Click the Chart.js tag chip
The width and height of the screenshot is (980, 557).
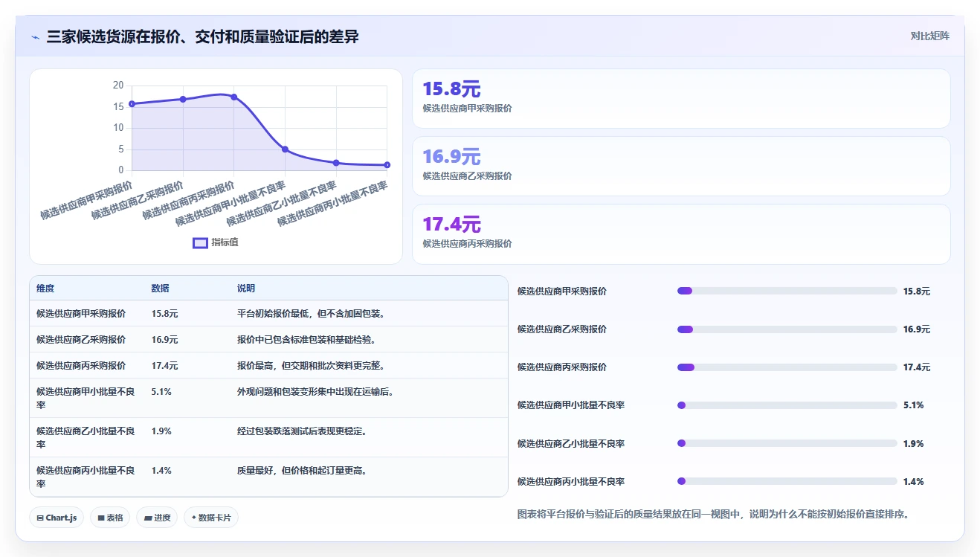tap(57, 518)
